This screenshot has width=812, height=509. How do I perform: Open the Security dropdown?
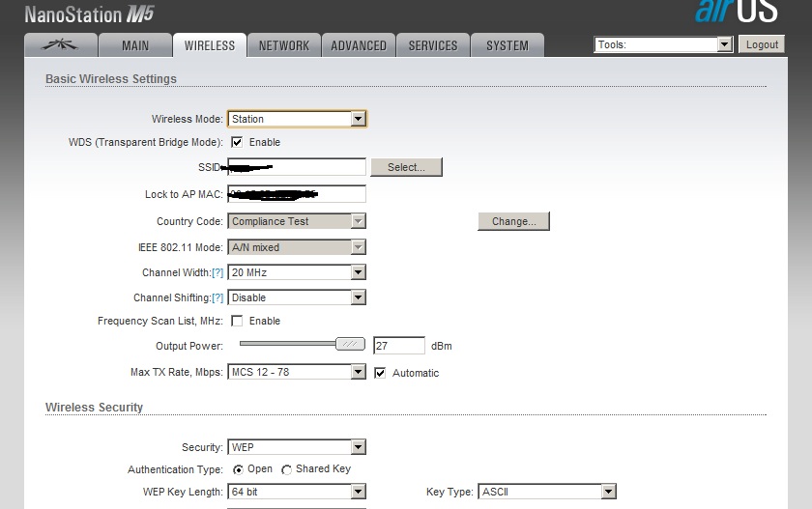tap(297, 447)
